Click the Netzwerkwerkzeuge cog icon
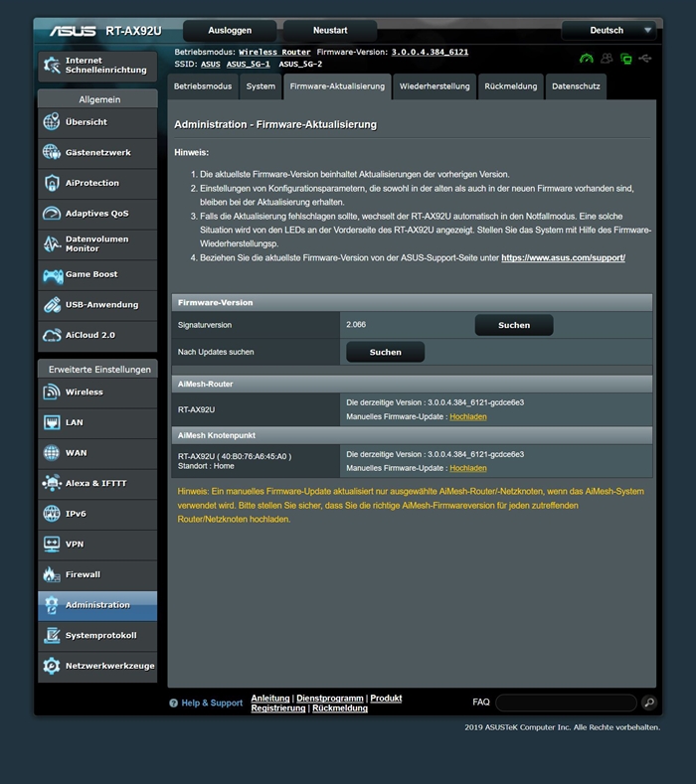 52,666
